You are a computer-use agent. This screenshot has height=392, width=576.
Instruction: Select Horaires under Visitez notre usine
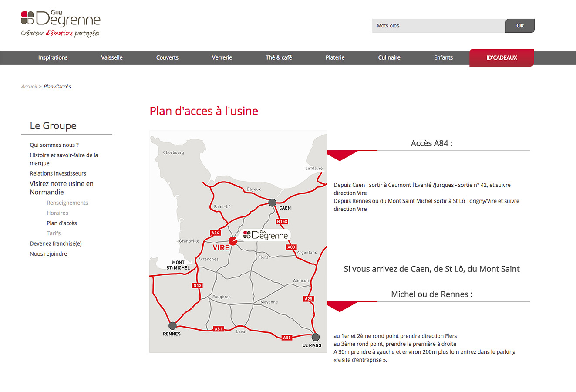tap(57, 213)
